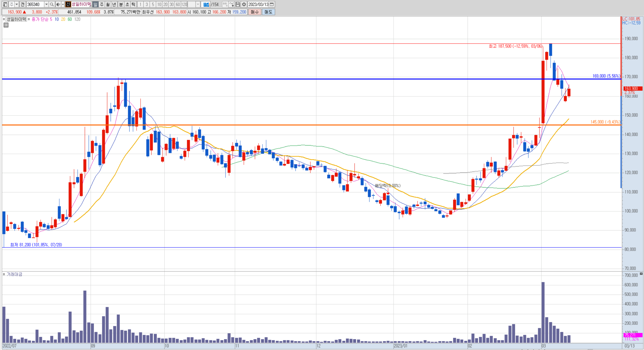Viewport: 644px width, 350px height.
Task: Expand the stock code 365340 dropdown arrow
Action: coord(46,4)
